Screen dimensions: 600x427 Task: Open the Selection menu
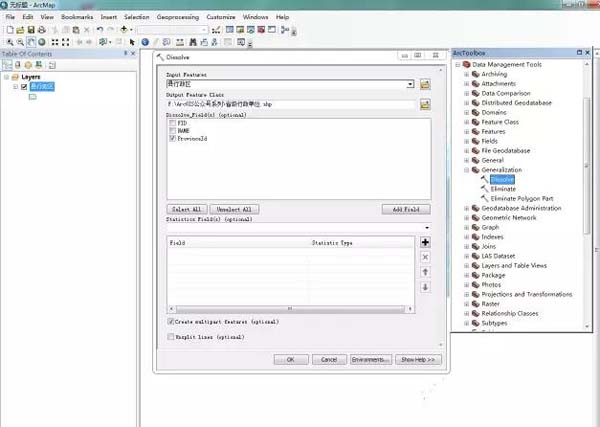137,17
